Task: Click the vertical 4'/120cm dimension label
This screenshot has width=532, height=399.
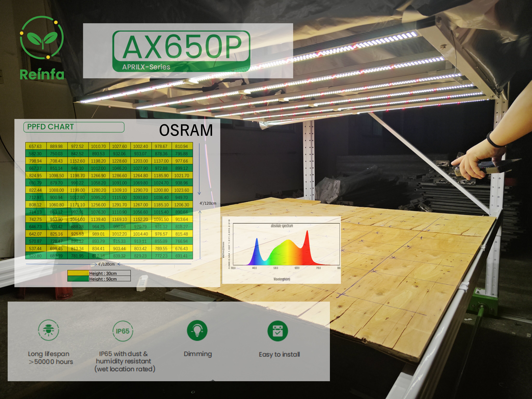Action: (208, 203)
